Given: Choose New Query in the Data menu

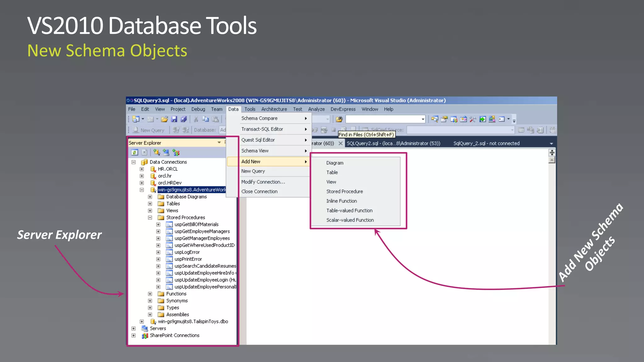Looking at the screenshot, I should click(269, 171).
